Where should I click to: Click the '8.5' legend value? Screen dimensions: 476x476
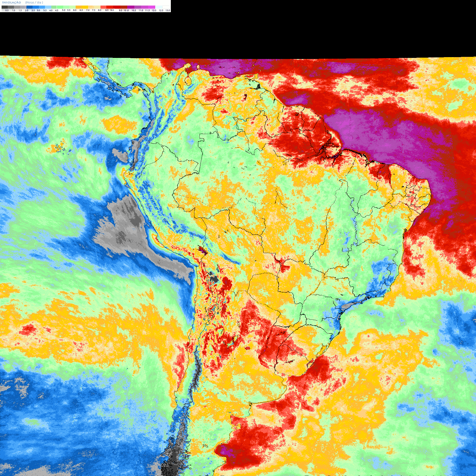pos(107,10)
